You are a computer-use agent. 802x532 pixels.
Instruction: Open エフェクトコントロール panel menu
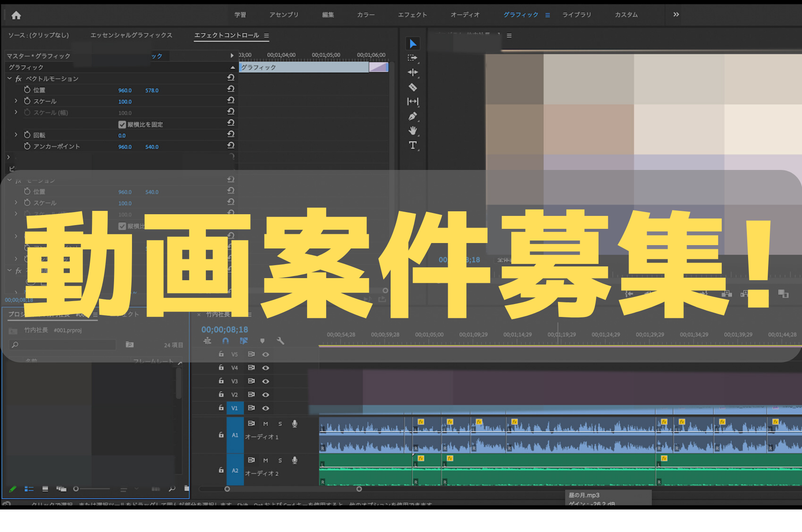[x=266, y=35]
